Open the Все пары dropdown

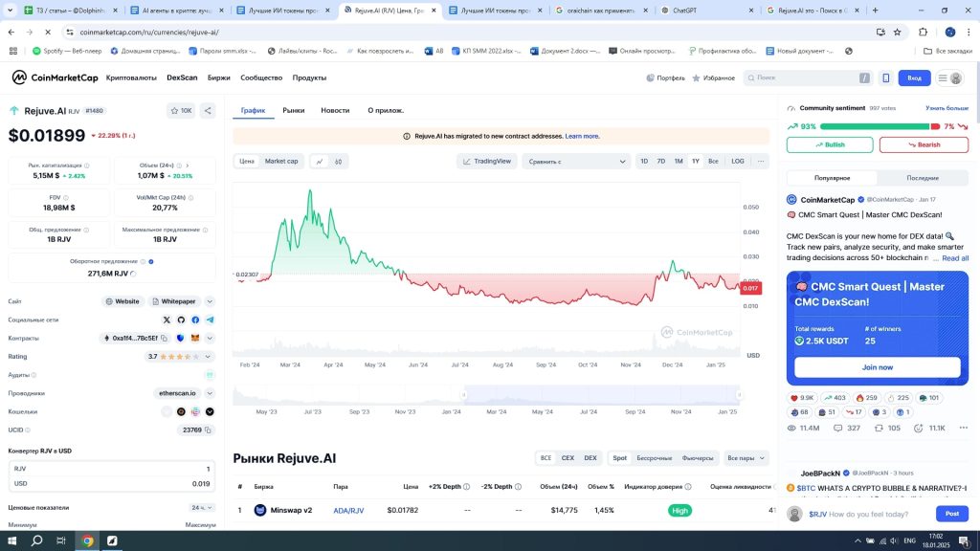pos(746,458)
